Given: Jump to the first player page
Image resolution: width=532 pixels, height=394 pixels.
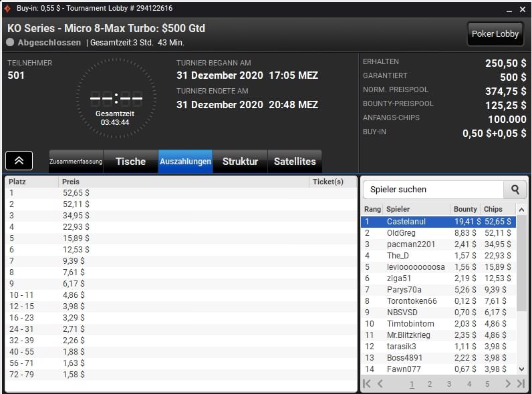Looking at the screenshot, I should tap(367, 384).
